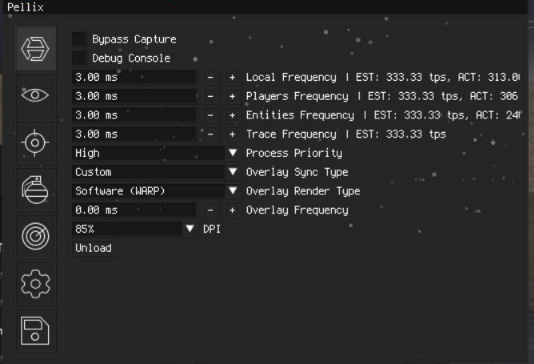Viewport: 534px width, 364px height.
Task: Increase Trace Frequency with plus button
Action: click(x=232, y=134)
